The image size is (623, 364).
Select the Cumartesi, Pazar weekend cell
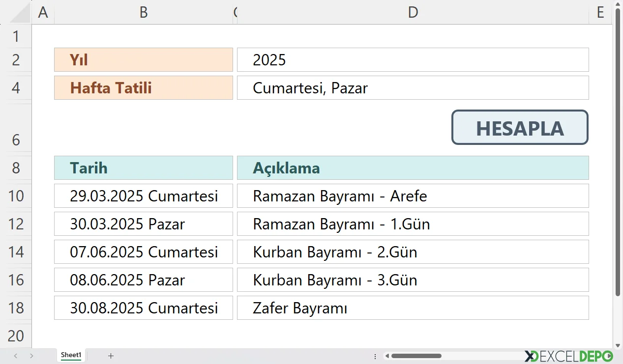coord(413,87)
